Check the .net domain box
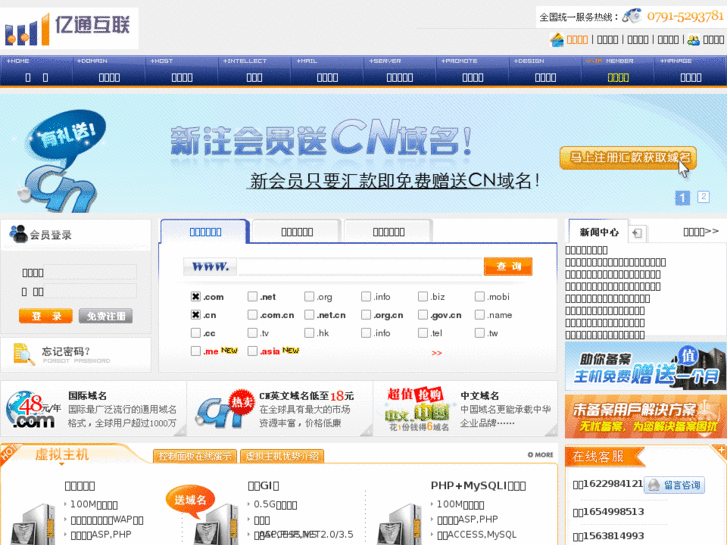Viewport: 727px width, 545px height. click(252, 296)
